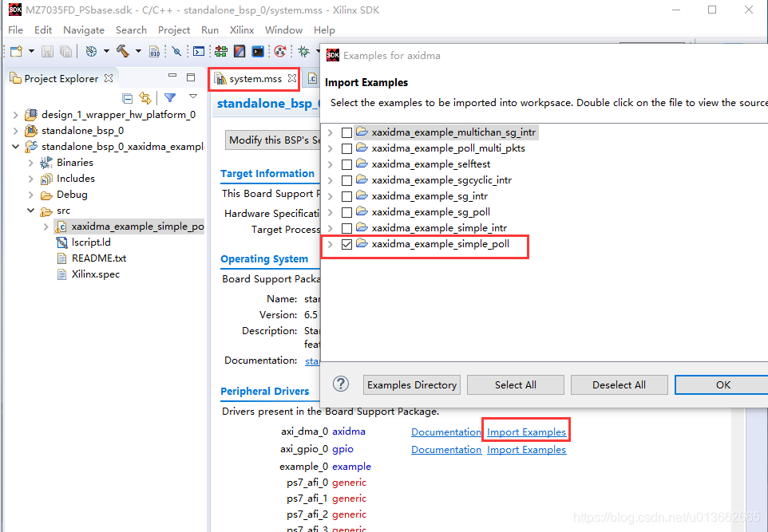
Task: Open the Search menu
Action: coord(131,30)
